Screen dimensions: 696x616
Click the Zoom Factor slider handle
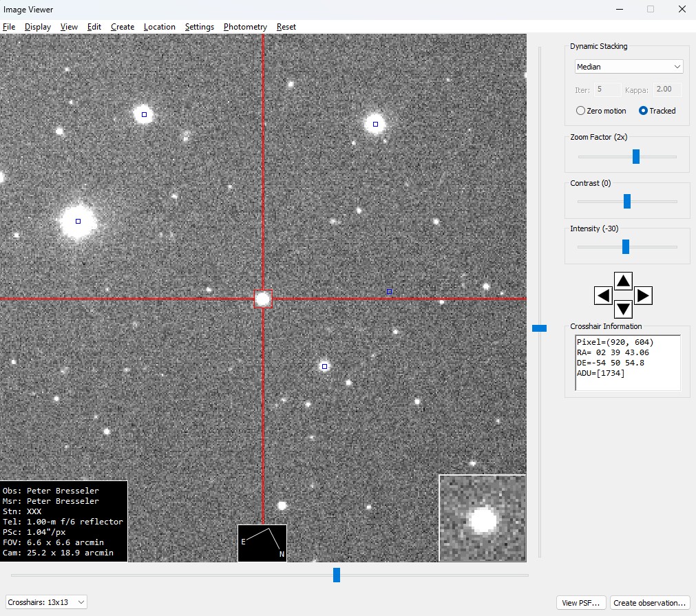[636, 156]
